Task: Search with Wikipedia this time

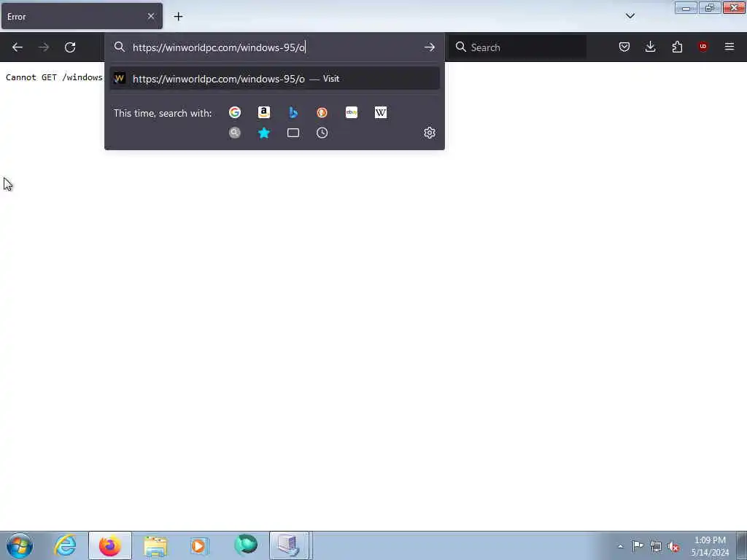Action: pyautogui.click(x=381, y=112)
